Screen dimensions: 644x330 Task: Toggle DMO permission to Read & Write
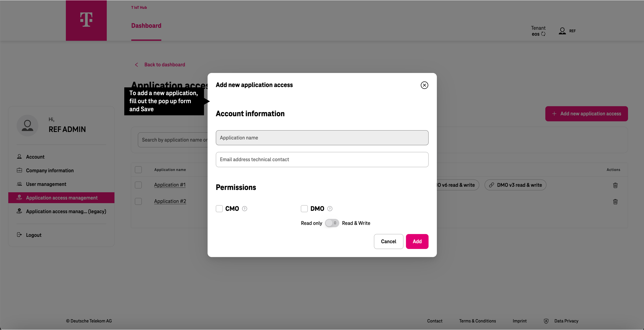pyautogui.click(x=332, y=223)
